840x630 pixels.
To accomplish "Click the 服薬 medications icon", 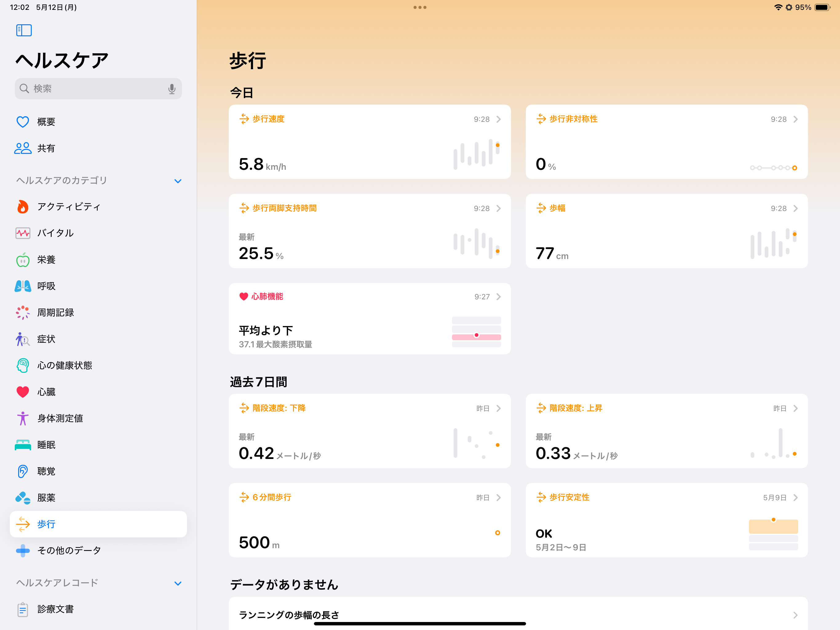I will [23, 497].
